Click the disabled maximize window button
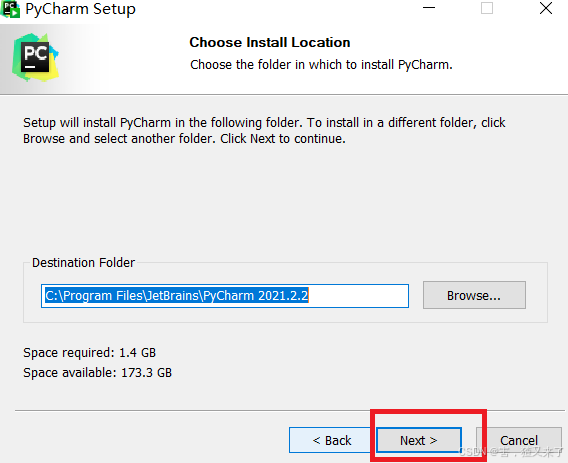568x463 pixels. pyautogui.click(x=487, y=8)
